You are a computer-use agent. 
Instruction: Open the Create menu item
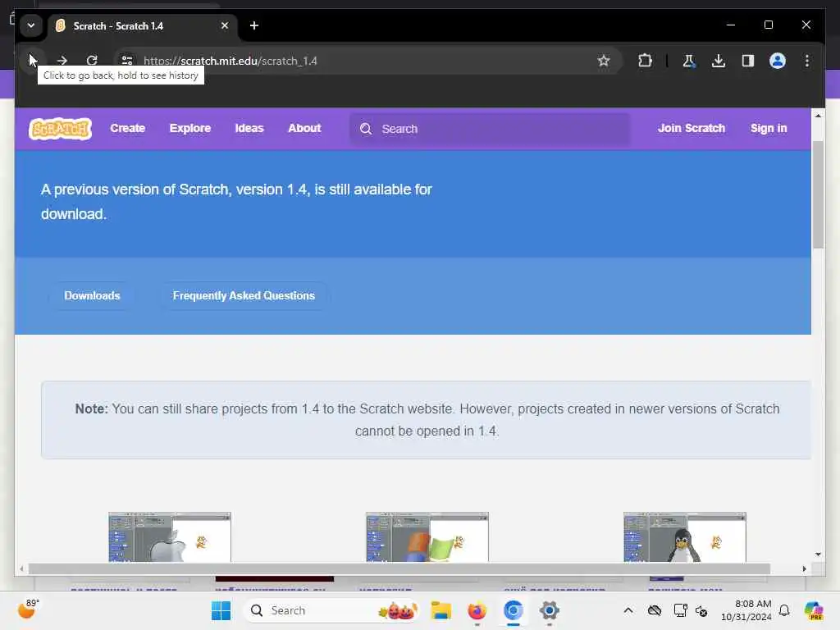127,128
